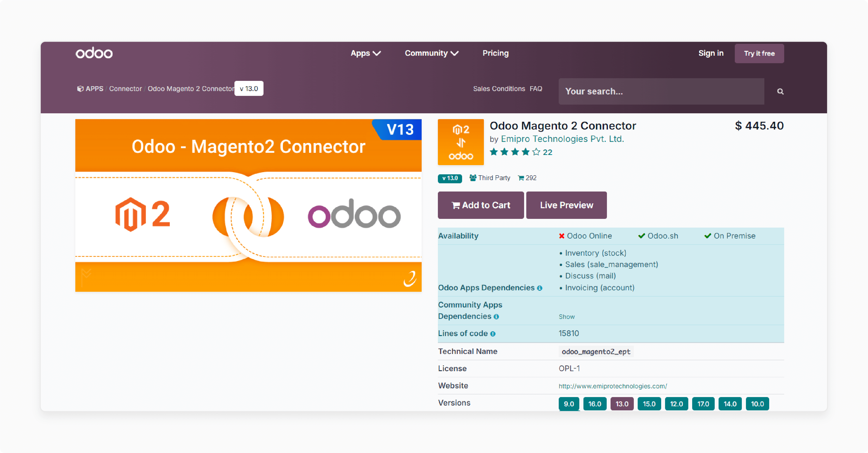Click the star rating icons
Screen dimensions: 868x453
[x=515, y=152]
